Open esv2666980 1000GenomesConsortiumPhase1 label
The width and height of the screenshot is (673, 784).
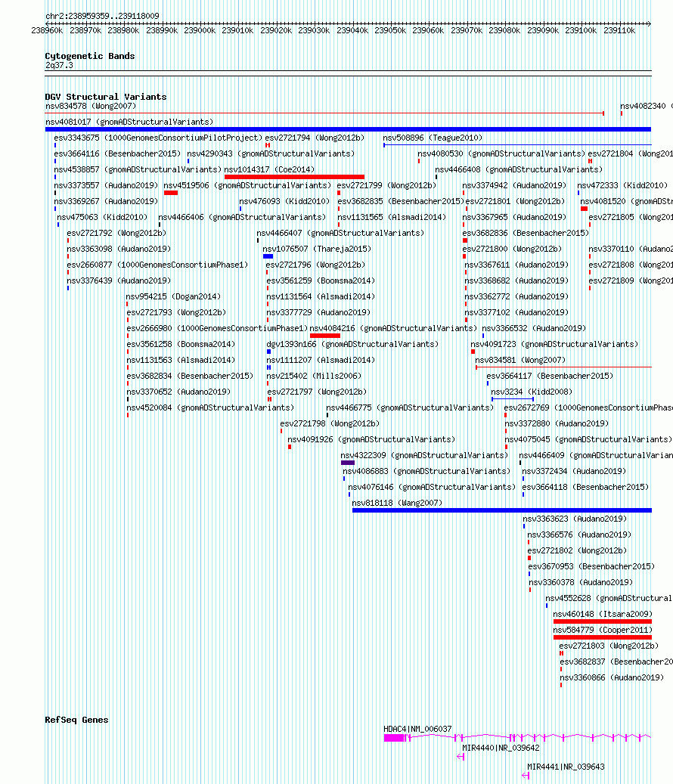pos(217,329)
